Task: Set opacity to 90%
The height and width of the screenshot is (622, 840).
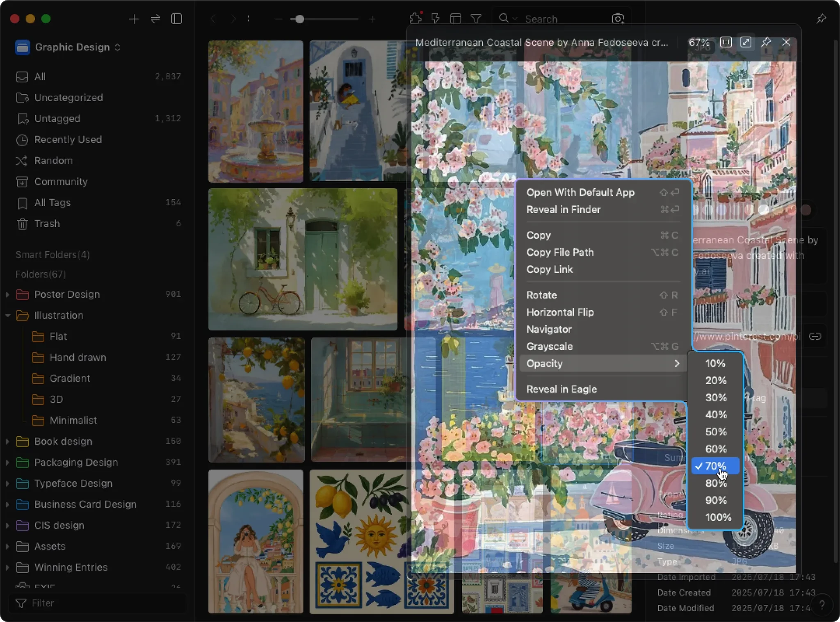Action: 716,500
